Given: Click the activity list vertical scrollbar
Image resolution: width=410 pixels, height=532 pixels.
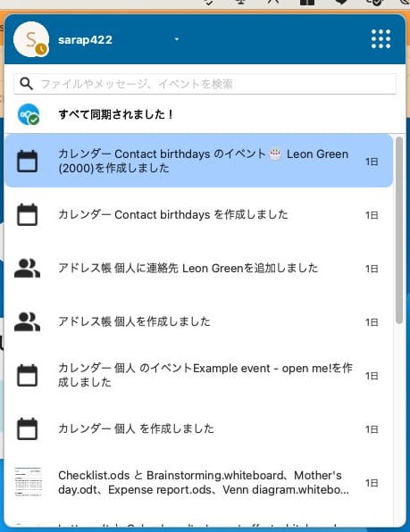Looking at the screenshot, I should (399, 230).
